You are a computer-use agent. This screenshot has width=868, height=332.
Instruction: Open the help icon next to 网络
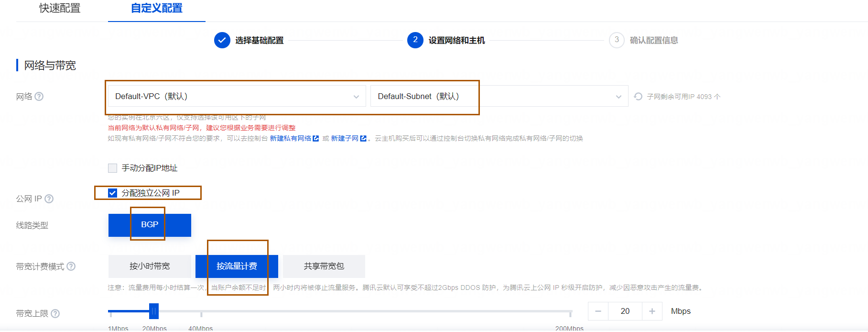pos(39,96)
